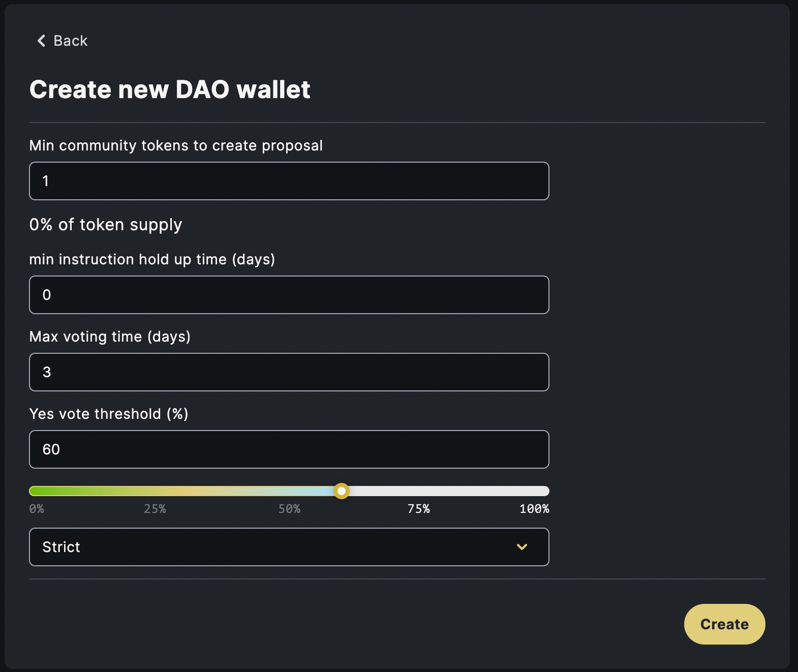Click the Create new DAO wallet heading
The image size is (798, 672).
[x=170, y=89]
